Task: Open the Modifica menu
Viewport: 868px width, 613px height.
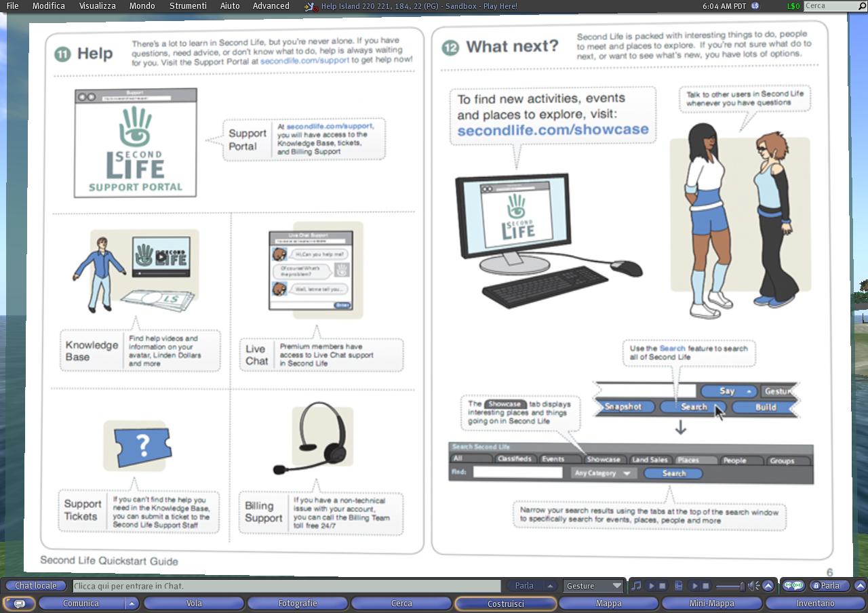Action: pyautogui.click(x=49, y=6)
